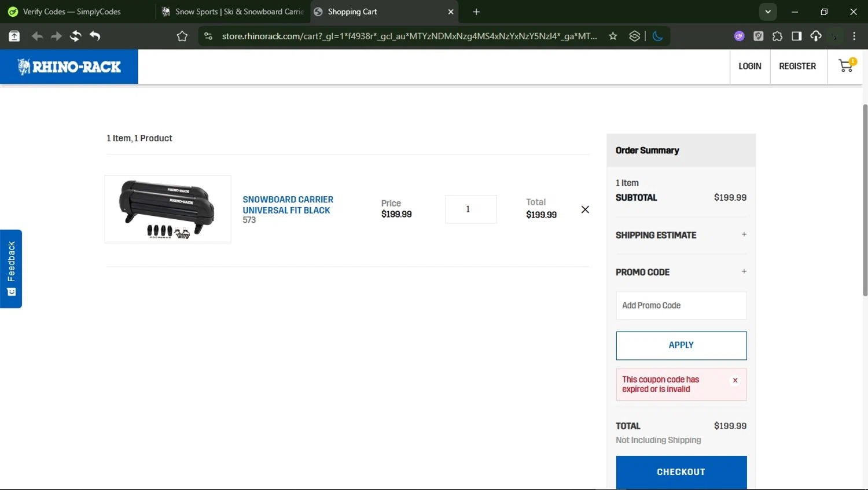Screen dimensions: 868x490
Task: Proceed to Checkout
Action: pos(681,472)
